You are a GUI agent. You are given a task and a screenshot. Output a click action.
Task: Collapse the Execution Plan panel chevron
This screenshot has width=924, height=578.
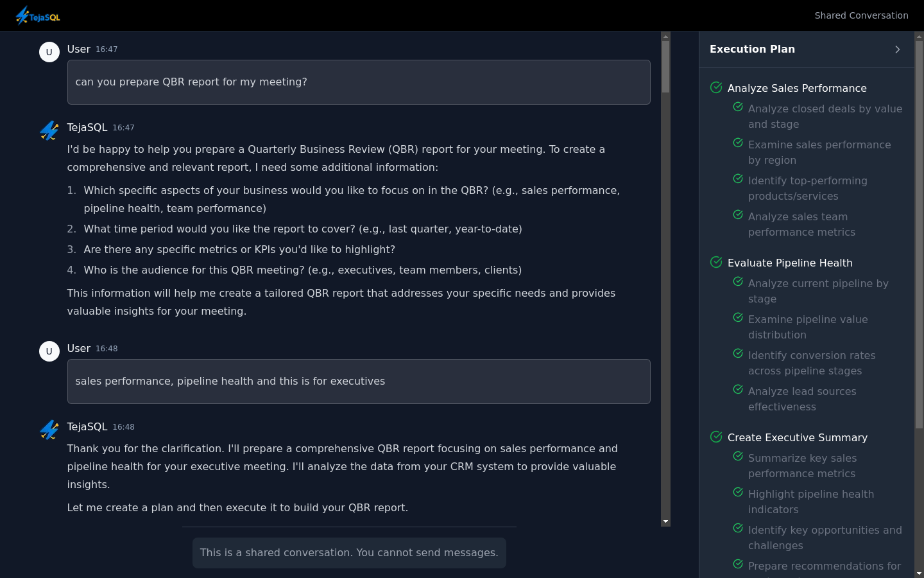coord(897,49)
